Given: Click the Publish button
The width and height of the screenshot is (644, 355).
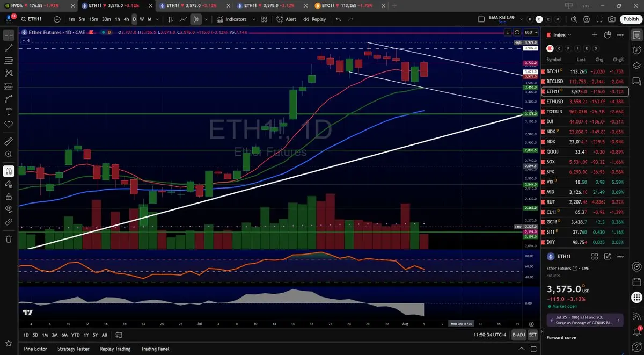Looking at the screenshot, I should (631, 19).
